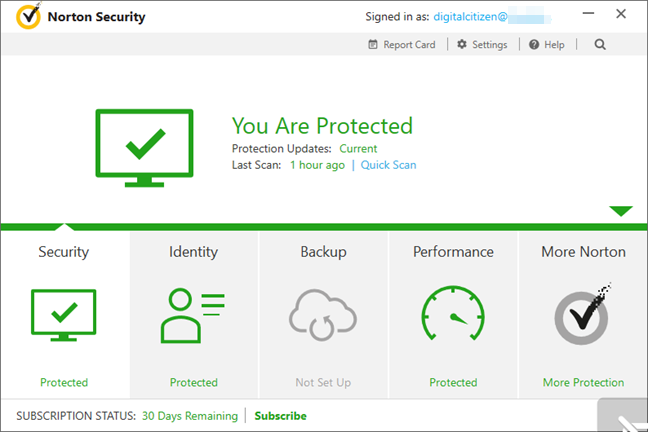Click the Performance gauge icon
Screen dimensions: 648x432
[453, 313]
